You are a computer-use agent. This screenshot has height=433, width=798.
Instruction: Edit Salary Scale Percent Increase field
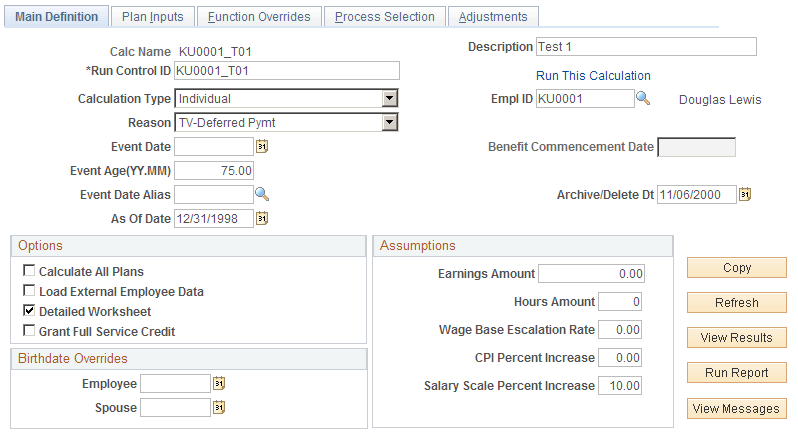tap(620, 386)
